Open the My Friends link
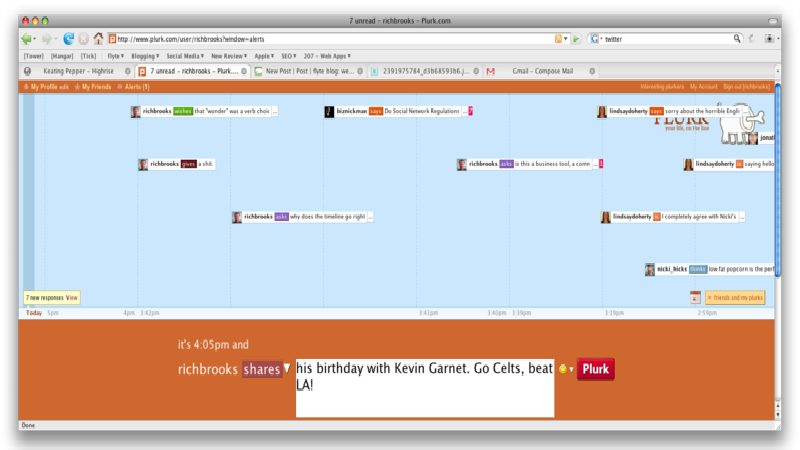The width and height of the screenshot is (800, 450). 96,87
